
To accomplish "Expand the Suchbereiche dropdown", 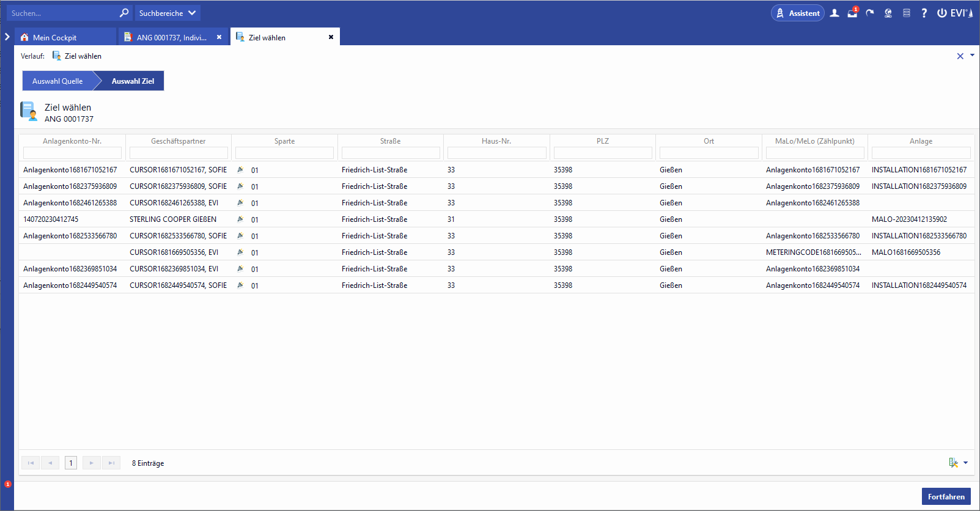I will [x=167, y=13].
